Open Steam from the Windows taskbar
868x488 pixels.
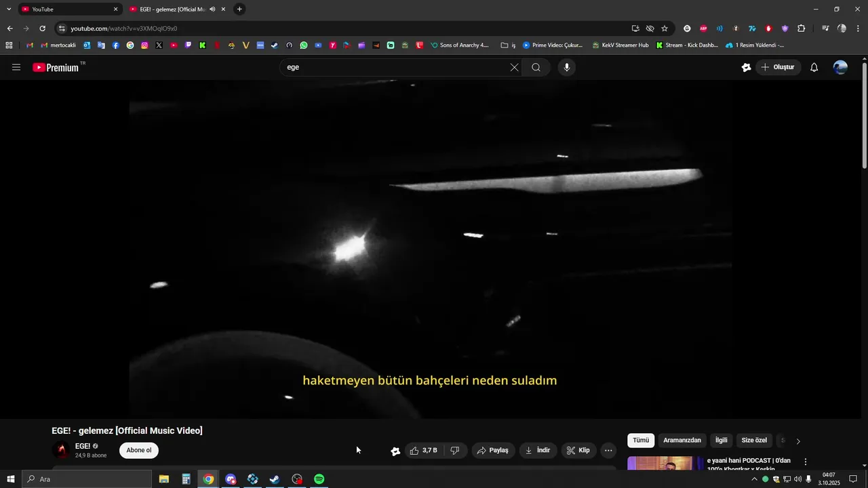275,479
